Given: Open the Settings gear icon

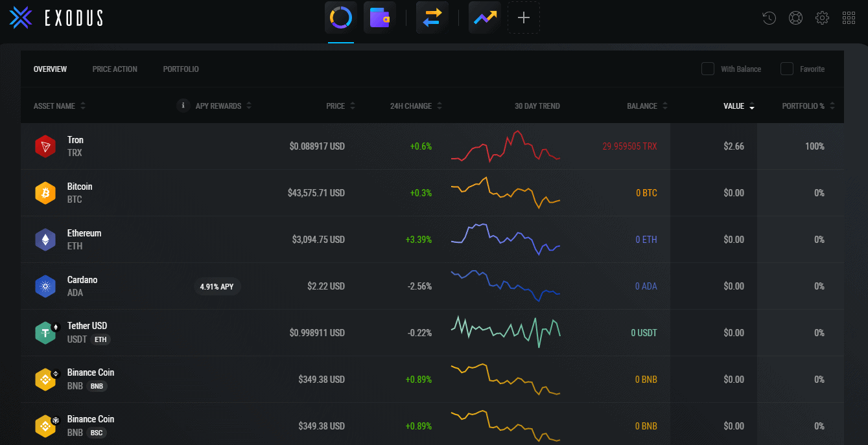Looking at the screenshot, I should pos(822,18).
